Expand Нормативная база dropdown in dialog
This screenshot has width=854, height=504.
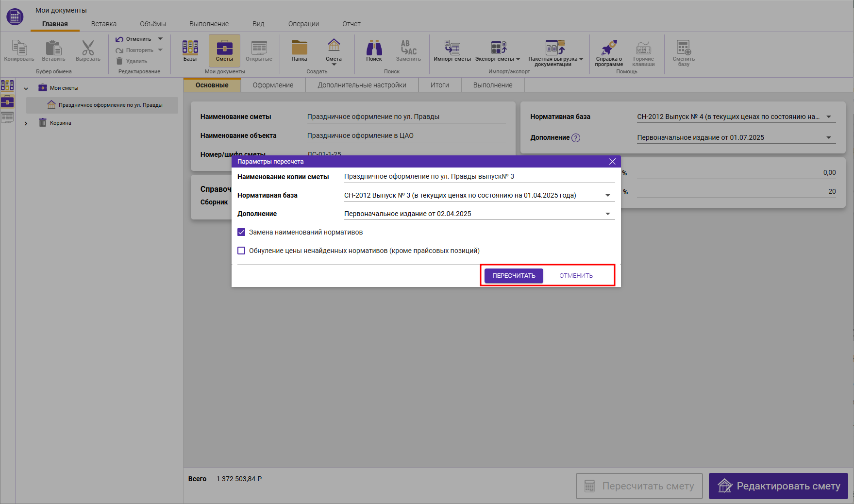point(607,195)
